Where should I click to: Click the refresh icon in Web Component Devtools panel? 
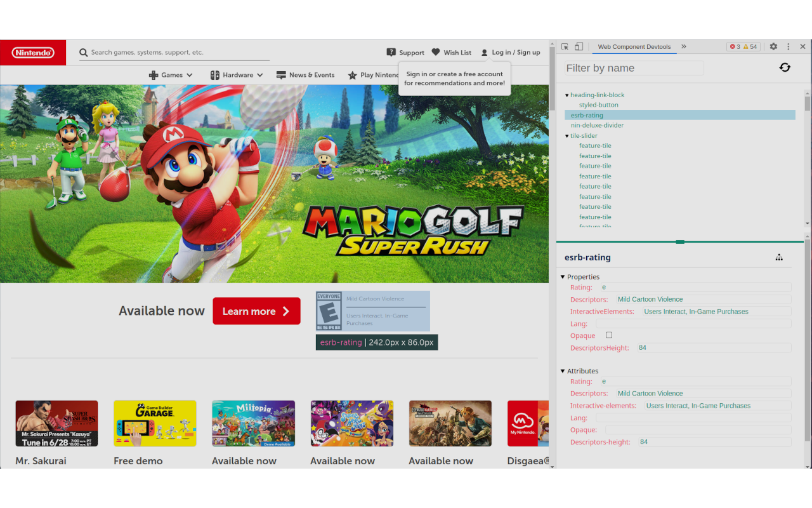[x=785, y=67]
